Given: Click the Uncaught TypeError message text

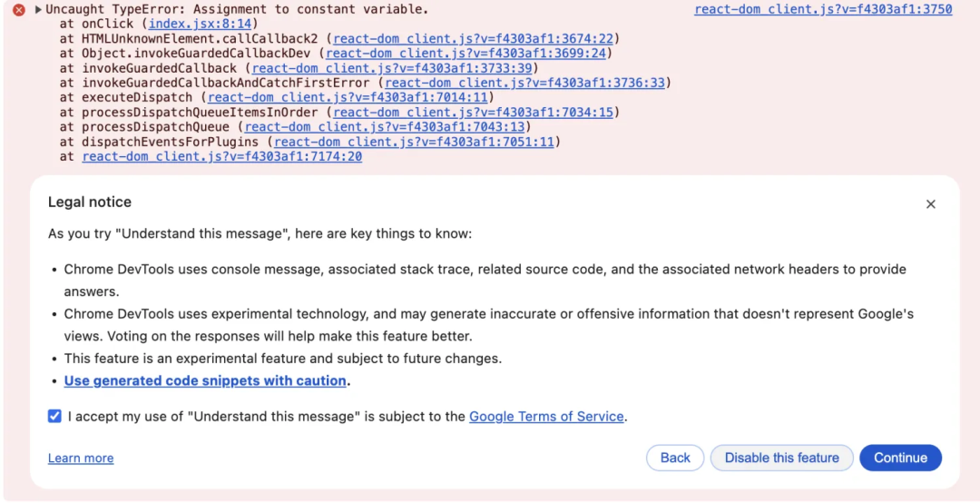Looking at the screenshot, I should pos(236,9).
